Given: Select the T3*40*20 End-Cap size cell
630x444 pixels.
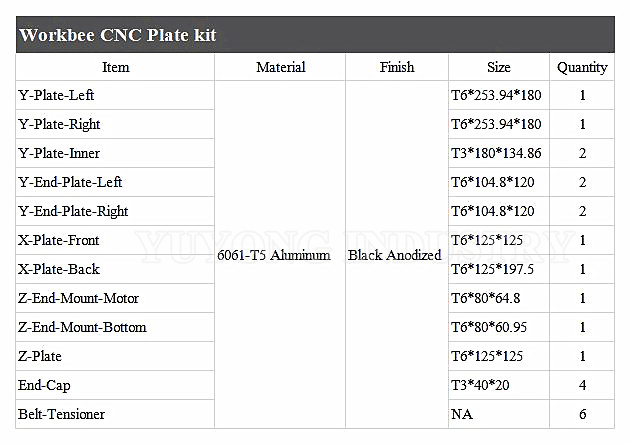Looking at the screenshot, I should tap(499, 385).
